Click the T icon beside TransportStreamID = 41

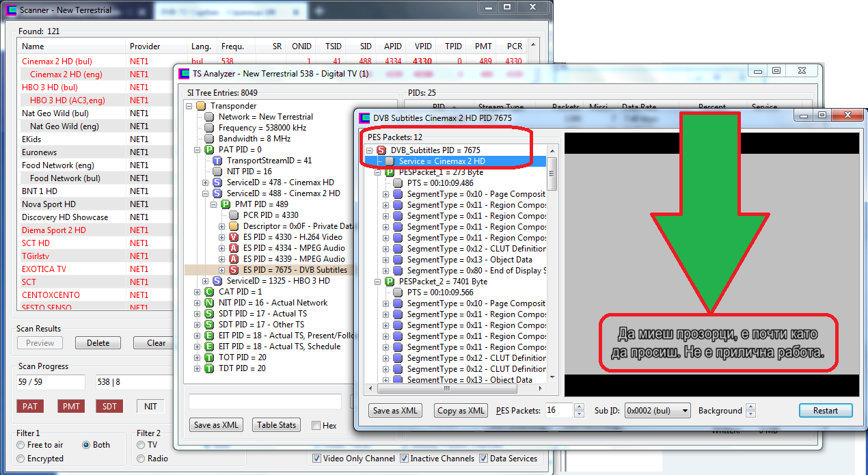217,161
